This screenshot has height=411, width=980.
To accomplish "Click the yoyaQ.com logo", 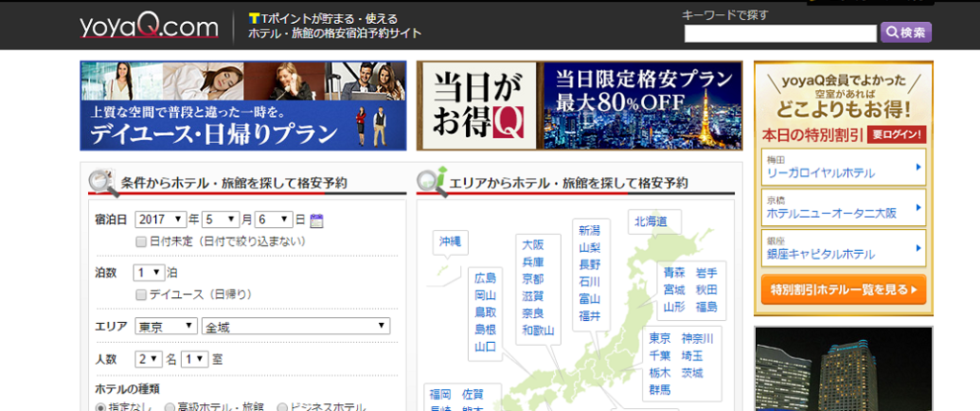I will coord(149,27).
